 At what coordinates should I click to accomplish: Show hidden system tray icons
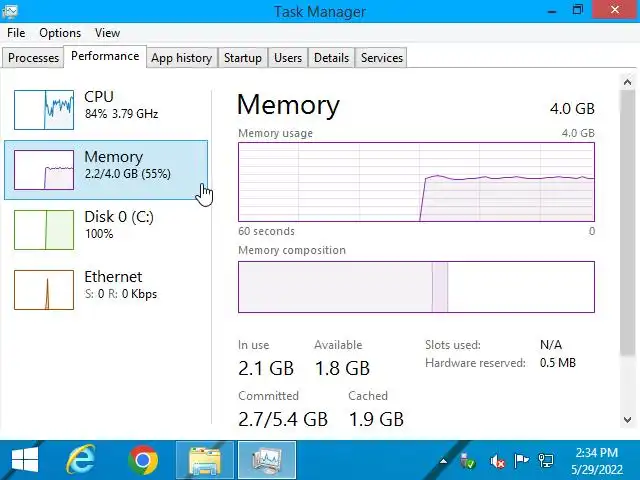[443, 461]
